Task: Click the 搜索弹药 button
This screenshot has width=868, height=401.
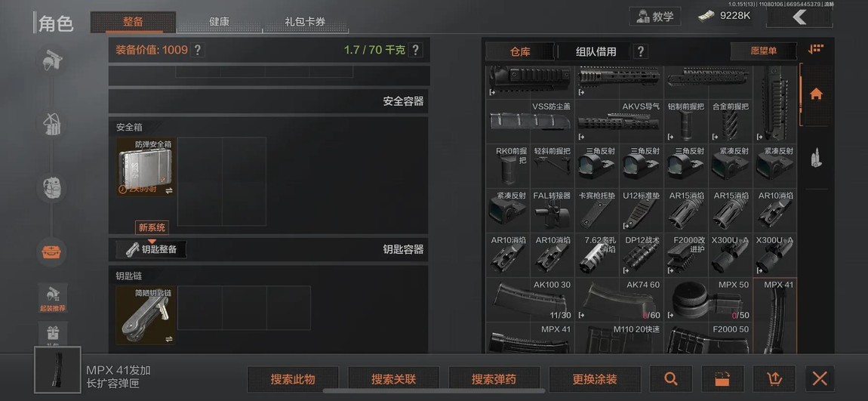Action: (494, 379)
